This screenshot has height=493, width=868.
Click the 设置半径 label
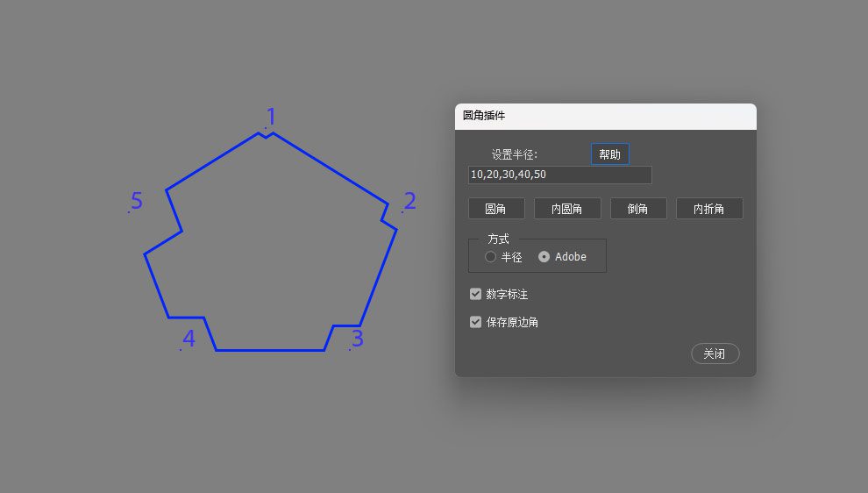(515, 154)
